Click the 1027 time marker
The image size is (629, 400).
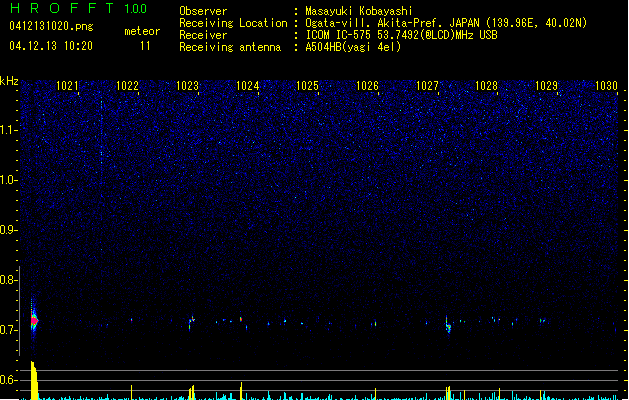428,86
